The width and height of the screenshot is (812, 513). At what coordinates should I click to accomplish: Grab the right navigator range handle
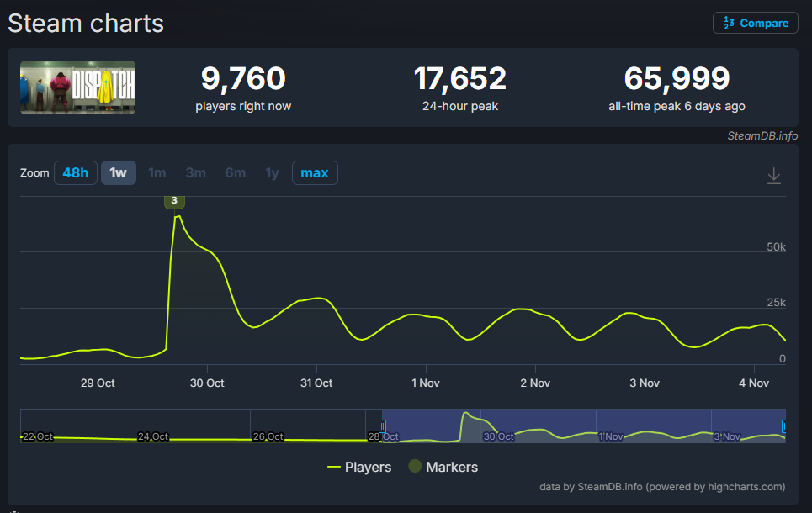coord(784,426)
